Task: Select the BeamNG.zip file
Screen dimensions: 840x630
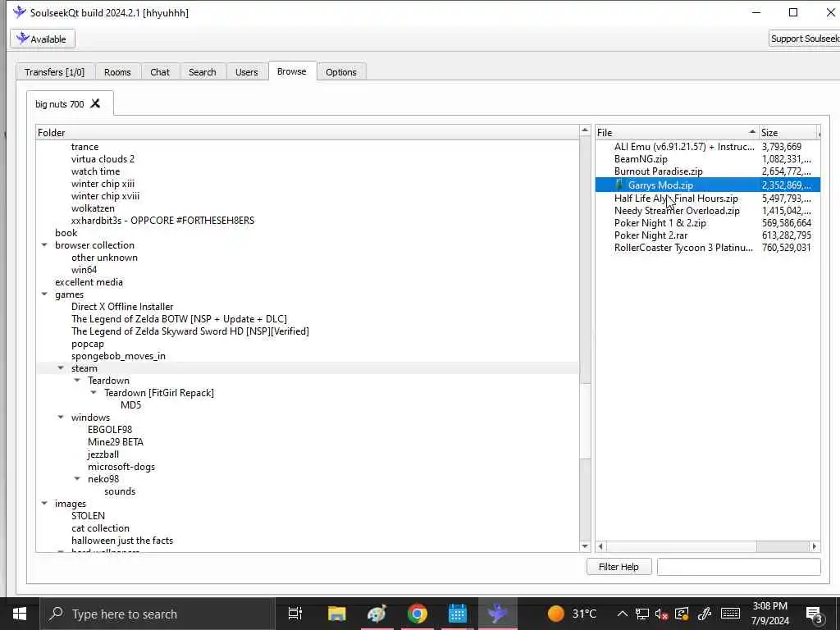Action: [641, 159]
